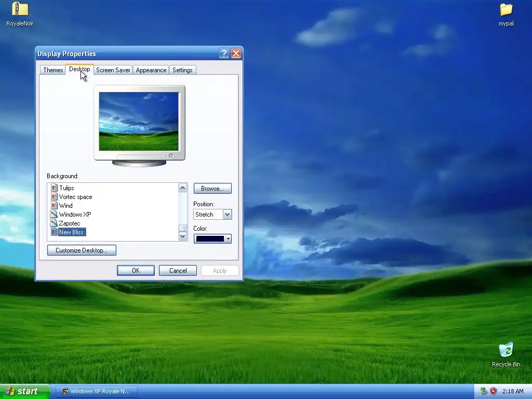The width and height of the screenshot is (532, 399).
Task: Select the Desktop tab
Action: pyautogui.click(x=79, y=69)
